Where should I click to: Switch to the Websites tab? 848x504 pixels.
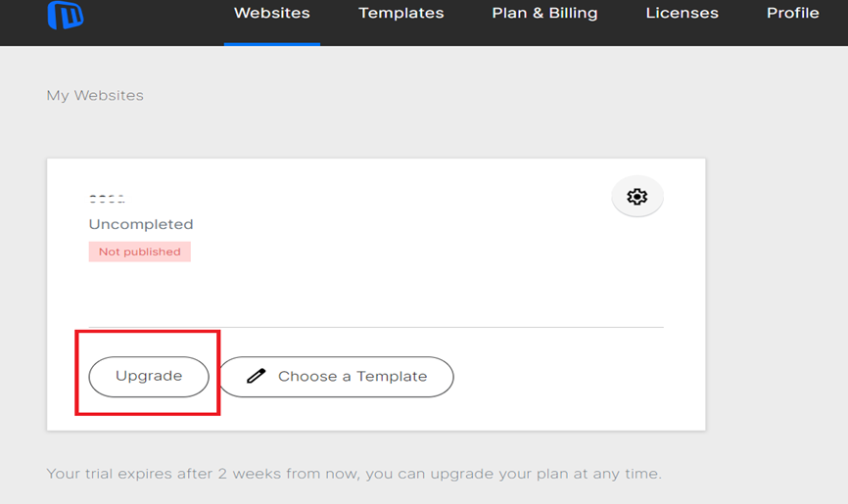pos(272,14)
